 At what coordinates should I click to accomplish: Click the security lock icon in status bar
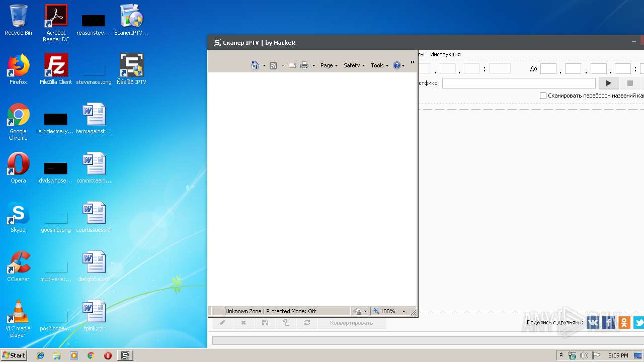358,311
